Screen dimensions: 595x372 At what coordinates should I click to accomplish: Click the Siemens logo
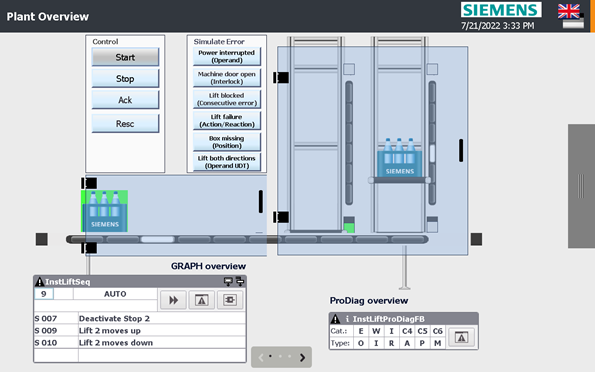pos(501,10)
